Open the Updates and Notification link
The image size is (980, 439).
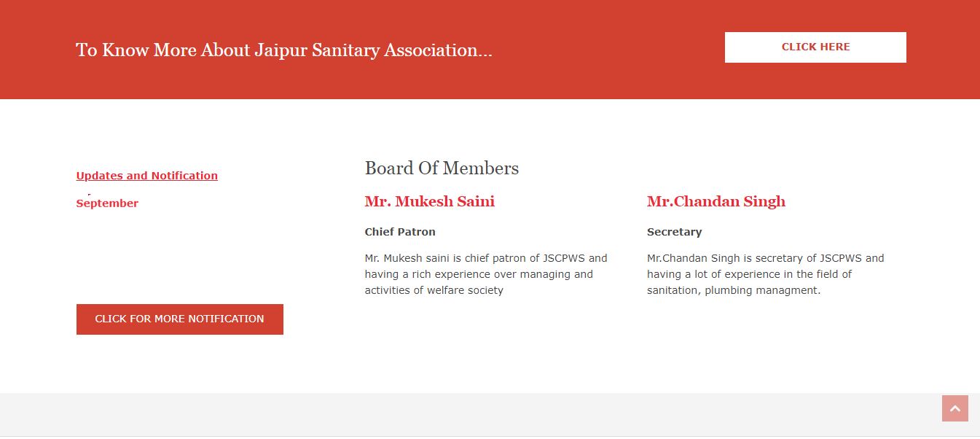146,176
